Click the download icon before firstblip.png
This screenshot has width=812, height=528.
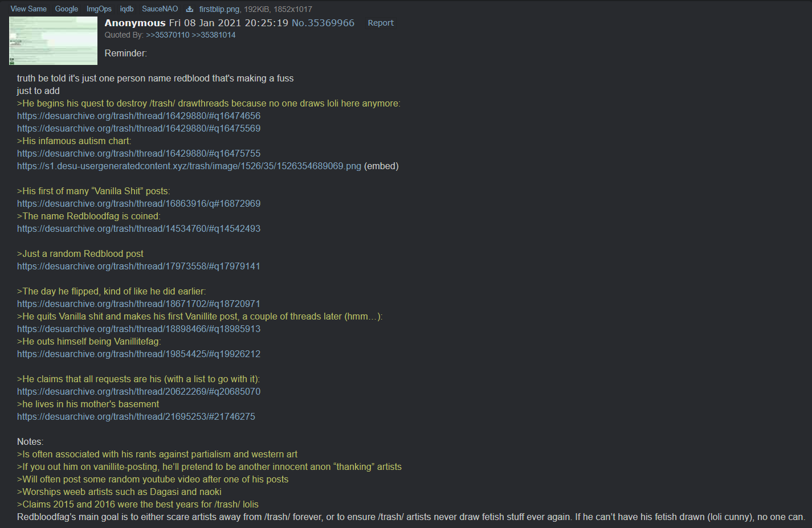click(x=190, y=9)
